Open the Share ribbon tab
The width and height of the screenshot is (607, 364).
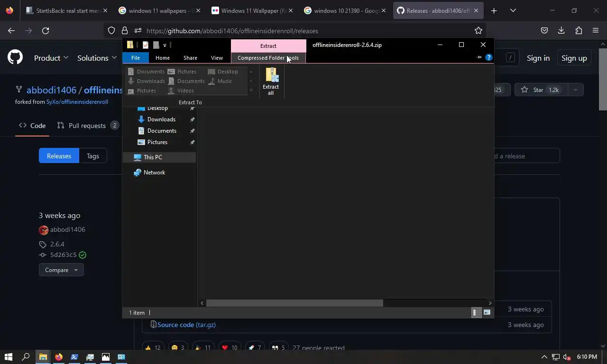[190, 58]
